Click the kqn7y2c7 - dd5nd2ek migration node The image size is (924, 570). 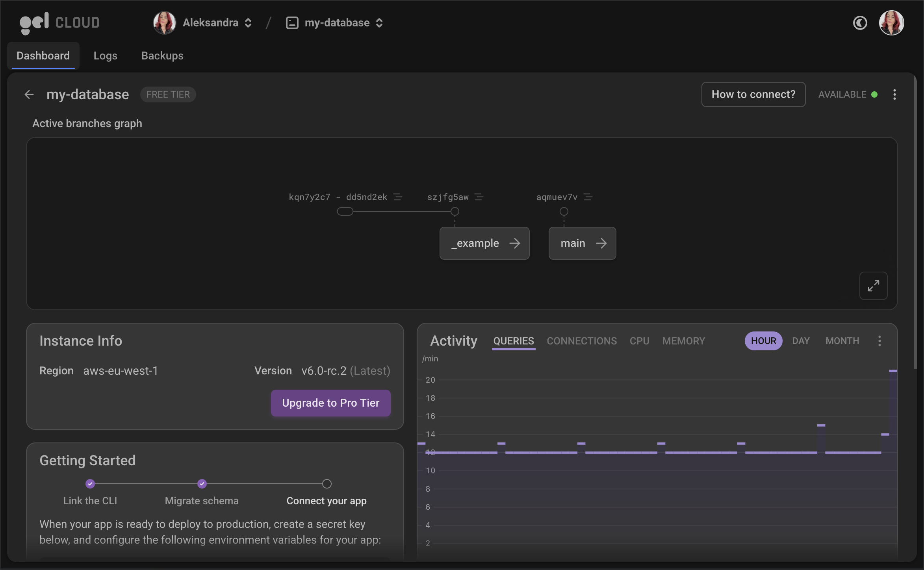coord(345,212)
